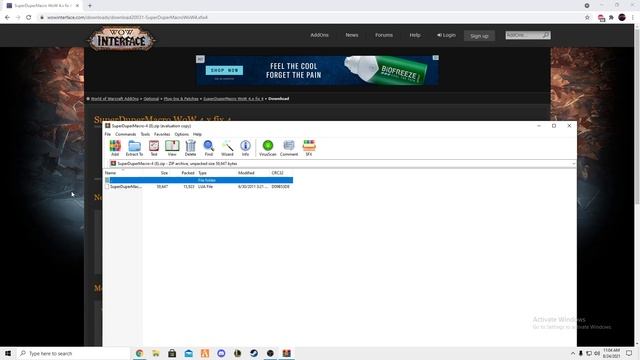Open the WinRAR Help menu
The width and height of the screenshot is (640, 360).
pyautogui.click(x=197, y=134)
